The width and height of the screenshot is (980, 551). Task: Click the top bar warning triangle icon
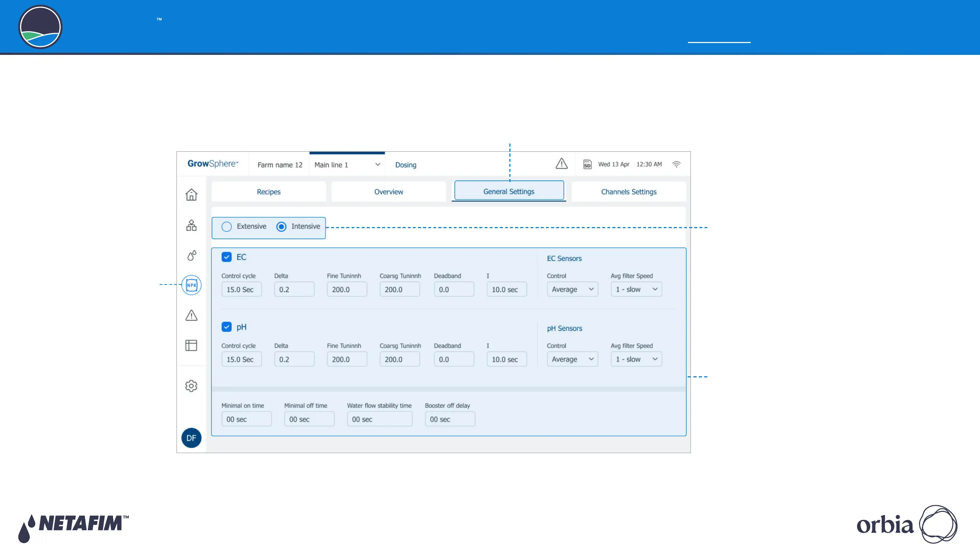561,164
